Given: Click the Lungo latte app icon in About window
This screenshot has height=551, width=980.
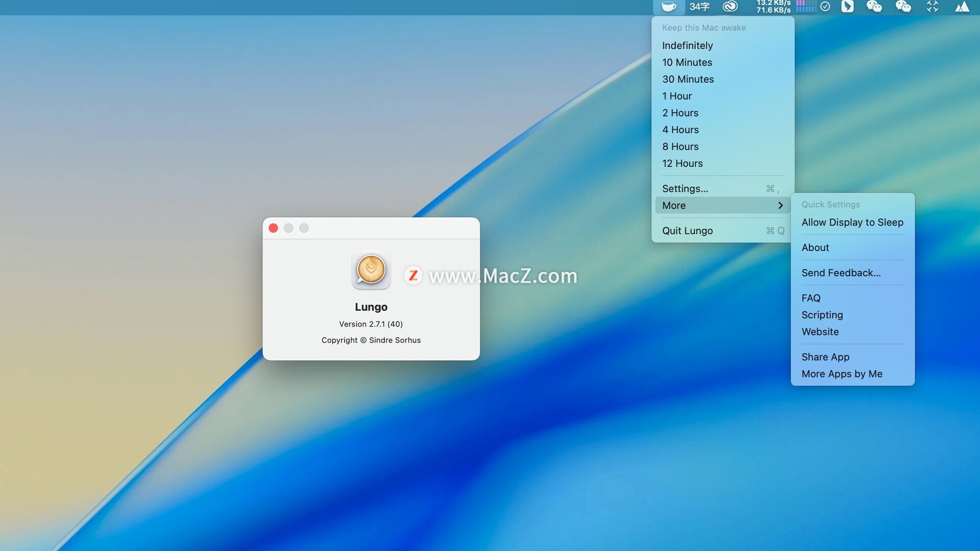Looking at the screenshot, I should click(371, 270).
